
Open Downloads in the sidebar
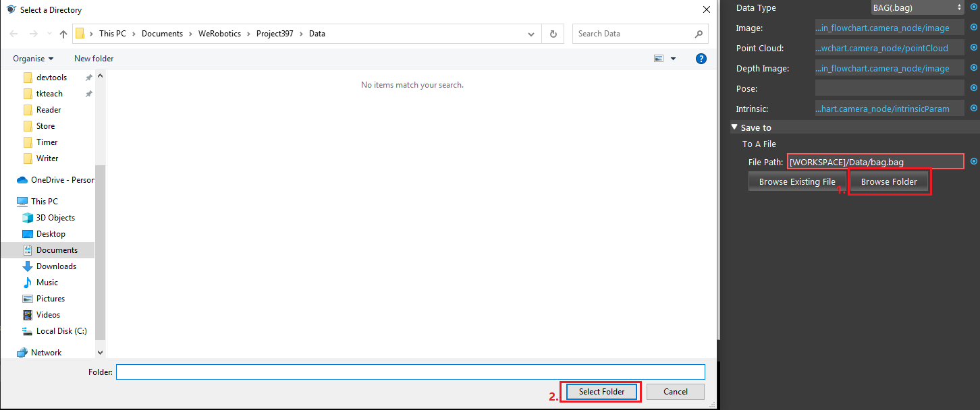click(x=56, y=266)
